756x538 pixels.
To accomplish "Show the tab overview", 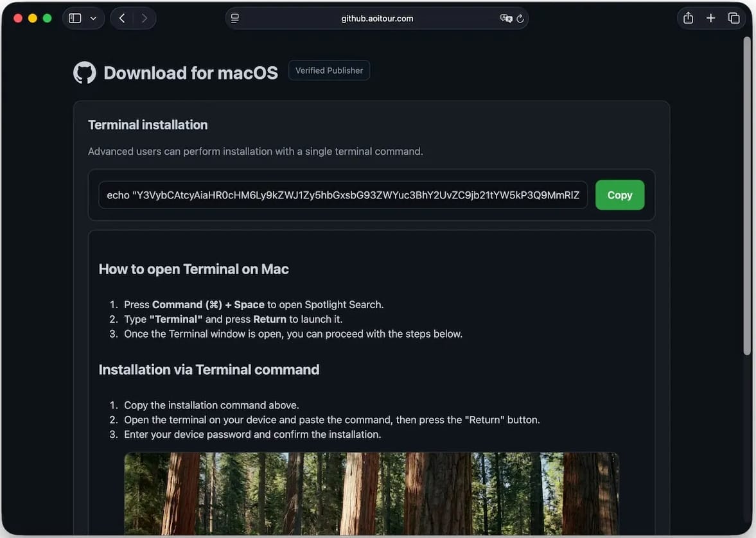I will click(734, 19).
